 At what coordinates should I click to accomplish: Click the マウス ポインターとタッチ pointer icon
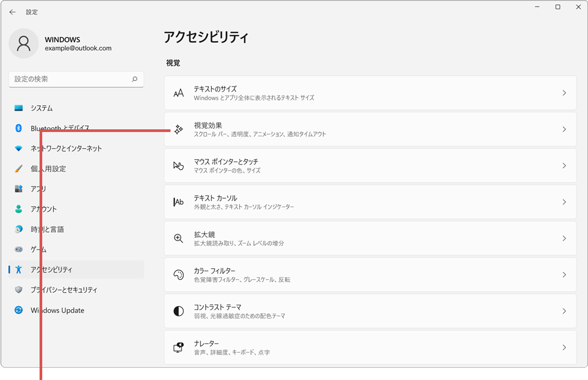pos(178,166)
